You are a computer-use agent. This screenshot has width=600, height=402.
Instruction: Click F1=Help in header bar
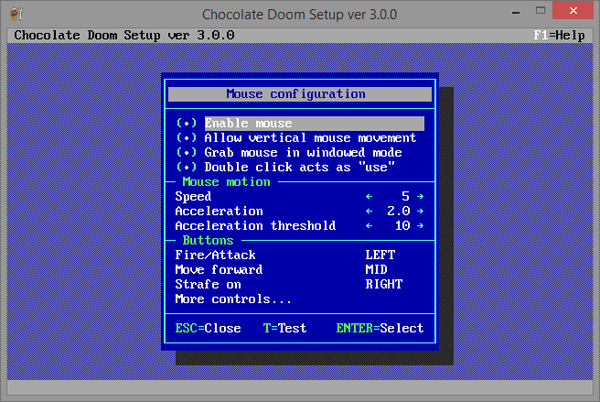click(x=559, y=36)
